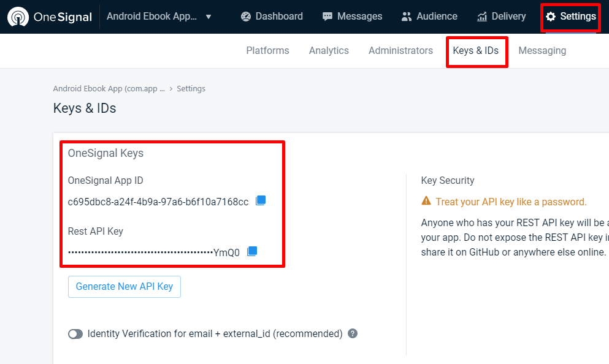Screen dimensions: 609x364
Task: Click the Dashboard gauge icon
Action: coord(246,17)
